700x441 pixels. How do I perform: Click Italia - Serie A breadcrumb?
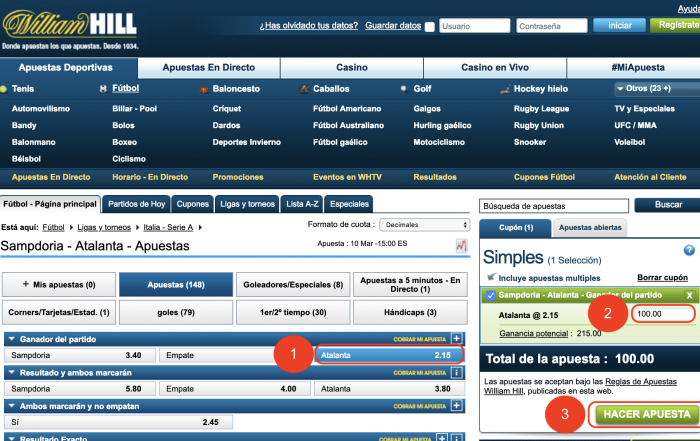click(168, 228)
